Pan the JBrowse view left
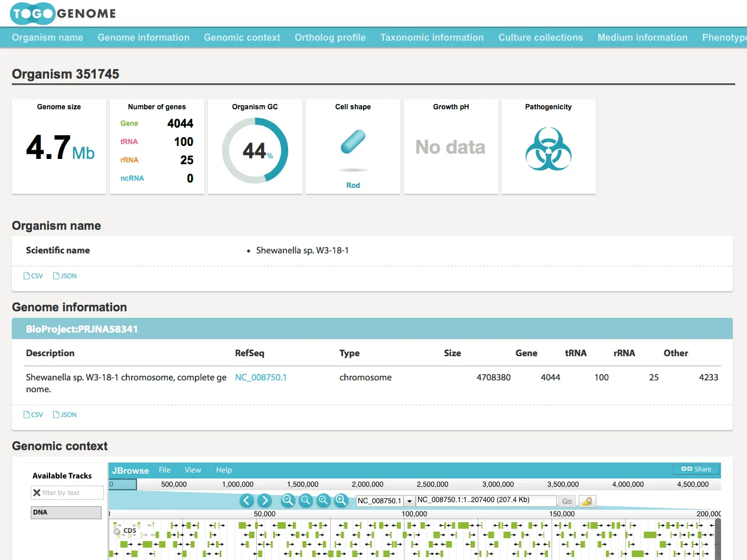 [247, 500]
